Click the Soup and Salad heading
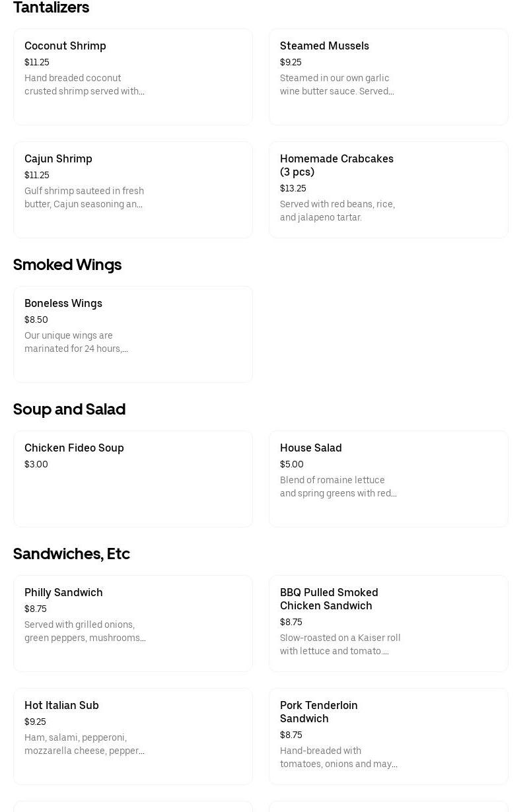This screenshot has width=531, height=812. pyautogui.click(x=69, y=409)
